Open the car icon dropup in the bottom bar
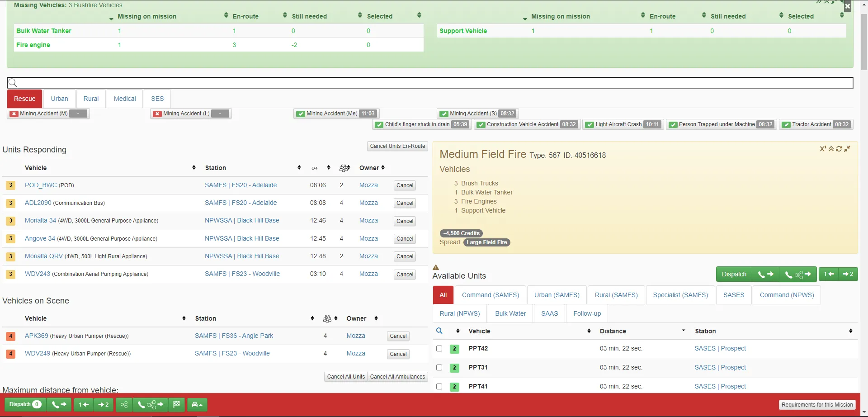 197,404
